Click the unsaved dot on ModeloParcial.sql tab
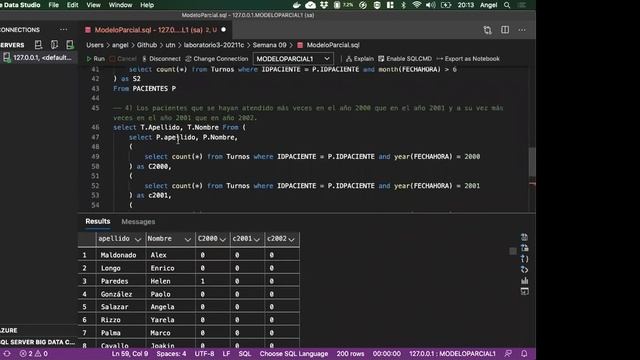Viewport: 640px width, 360px height. (223, 30)
